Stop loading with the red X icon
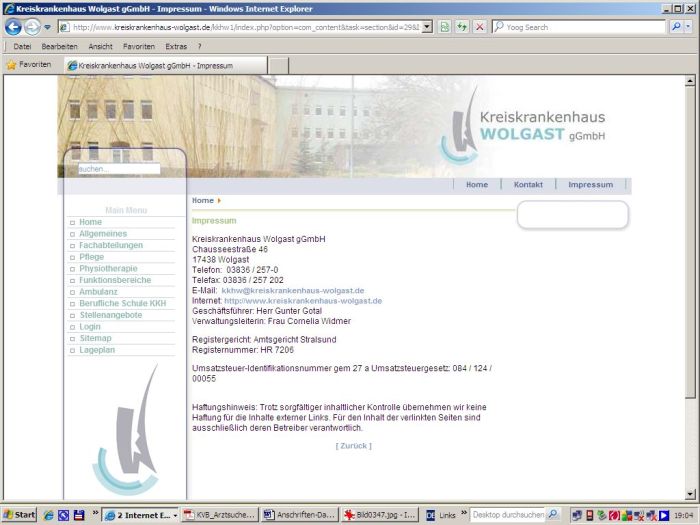This screenshot has width=700, height=525. coord(479,27)
